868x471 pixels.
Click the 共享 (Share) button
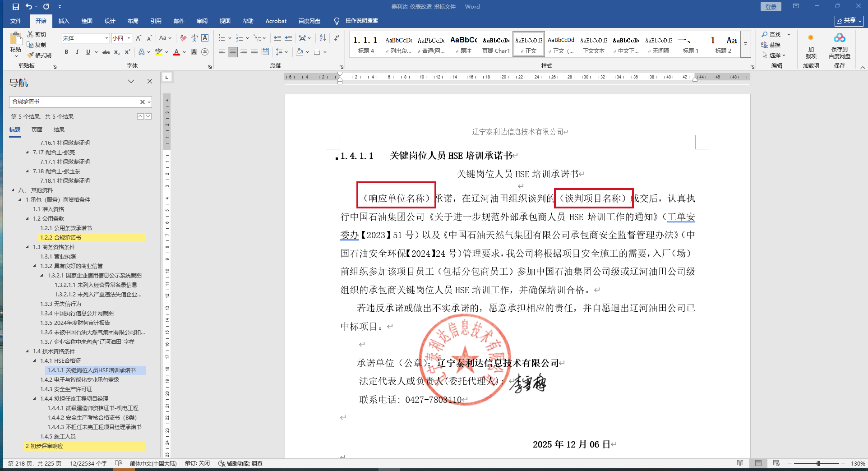tap(849, 21)
